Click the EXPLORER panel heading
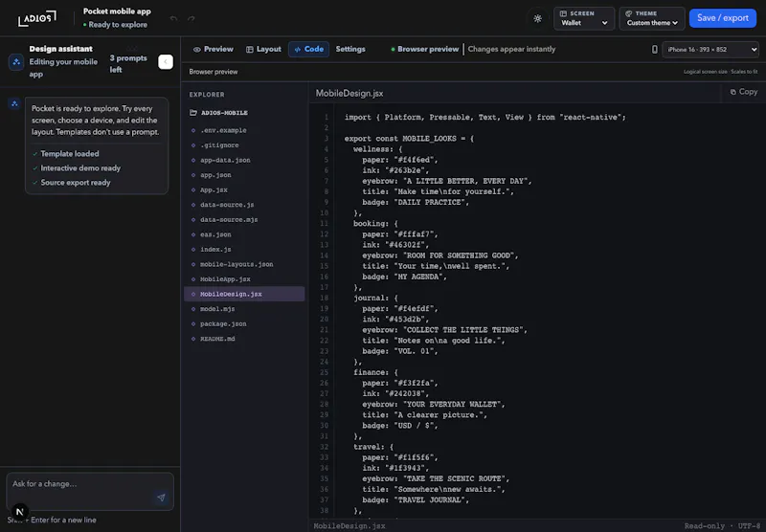 207,95
